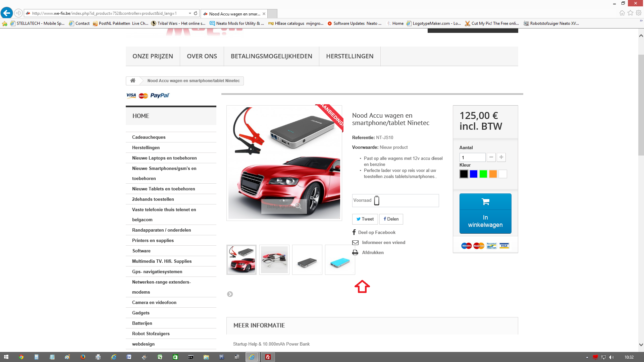Refresh the page using the reload icon
Viewport: 644px width, 362px height.
[196, 13]
